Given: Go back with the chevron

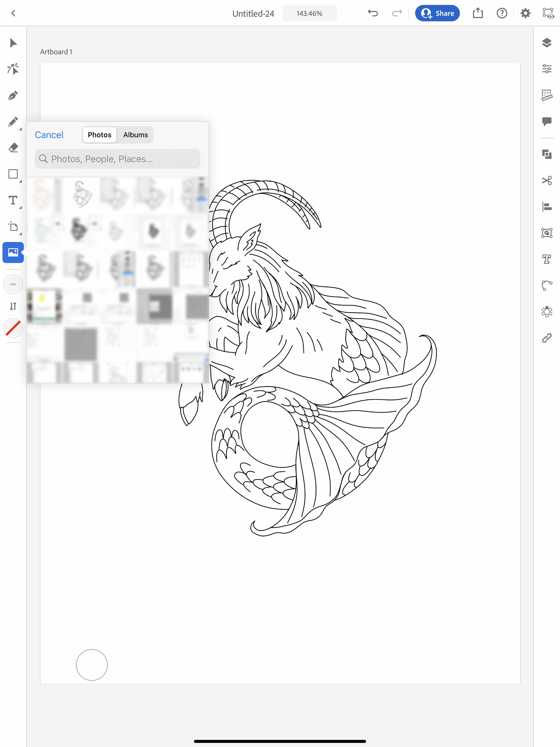Looking at the screenshot, I should 13,13.
